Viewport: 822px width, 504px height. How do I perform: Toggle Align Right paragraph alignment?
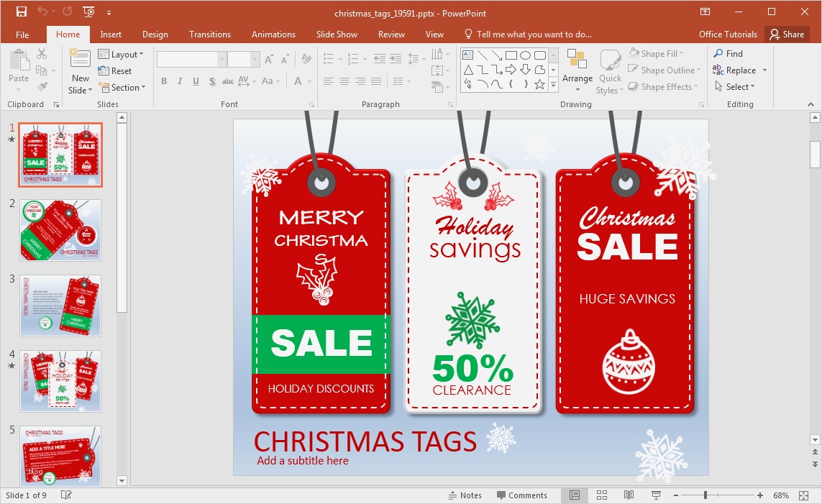[x=360, y=81]
